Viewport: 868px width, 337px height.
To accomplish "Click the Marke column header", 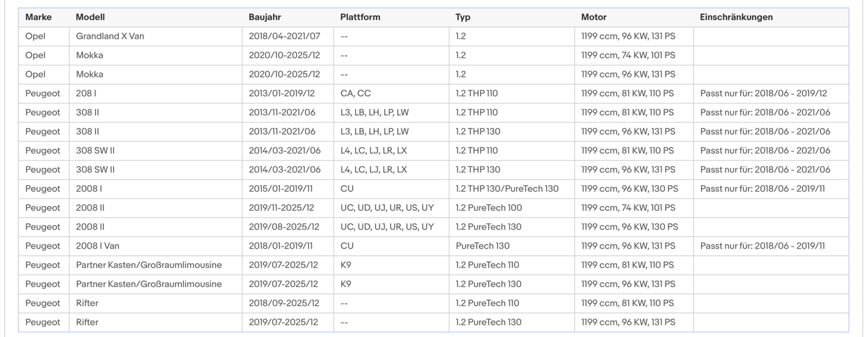I will (x=38, y=17).
